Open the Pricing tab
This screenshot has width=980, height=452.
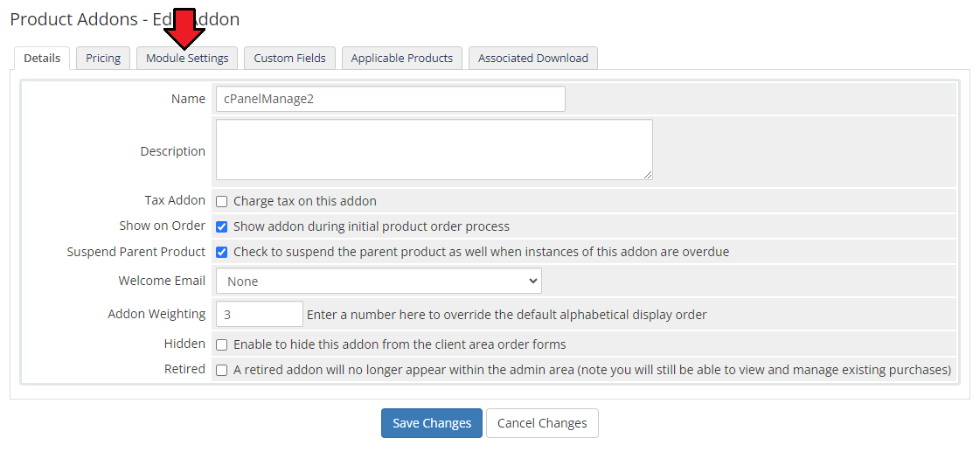click(x=103, y=59)
